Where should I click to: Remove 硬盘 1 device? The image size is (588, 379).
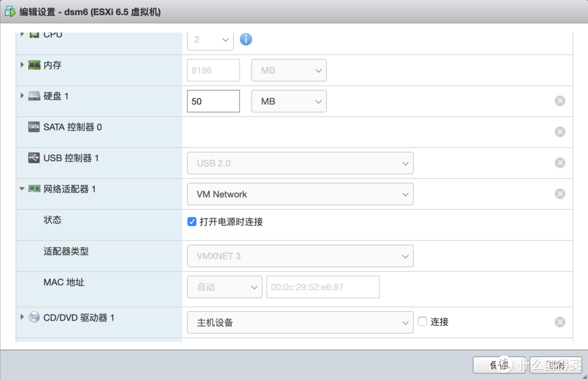tap(560, 101)
